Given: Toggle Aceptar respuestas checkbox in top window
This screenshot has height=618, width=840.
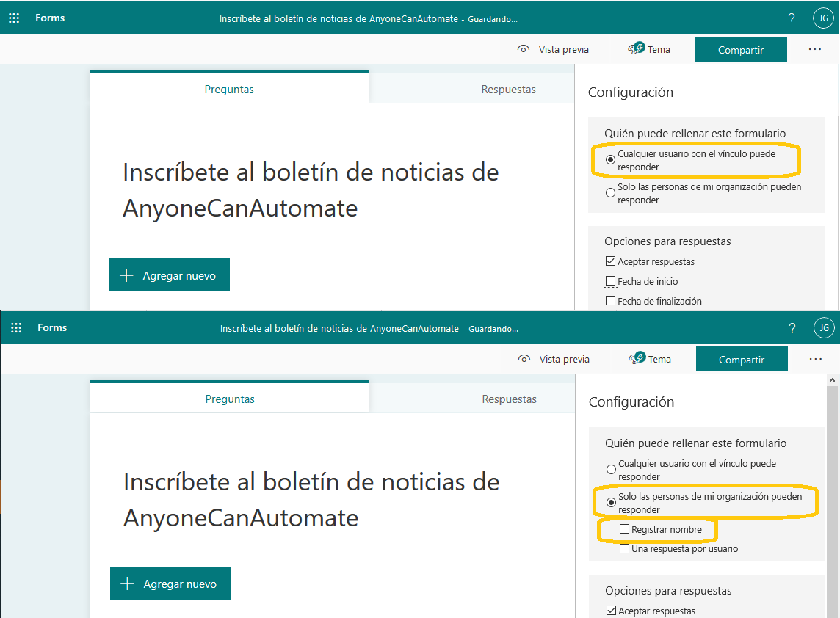Looking at the screenshot, I should (x=610, y=261).
